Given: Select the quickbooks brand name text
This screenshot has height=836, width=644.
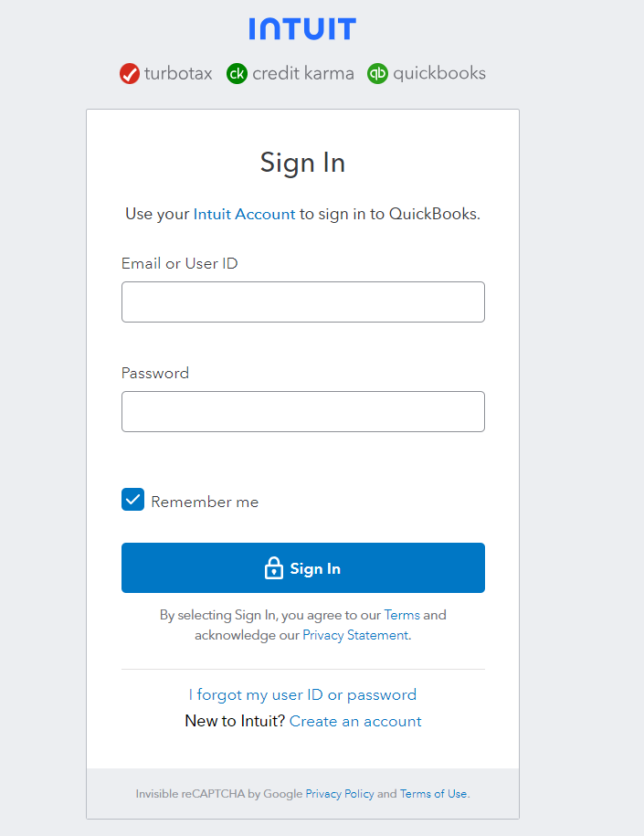Looking at the screenshot, I should tap(439, 73).
